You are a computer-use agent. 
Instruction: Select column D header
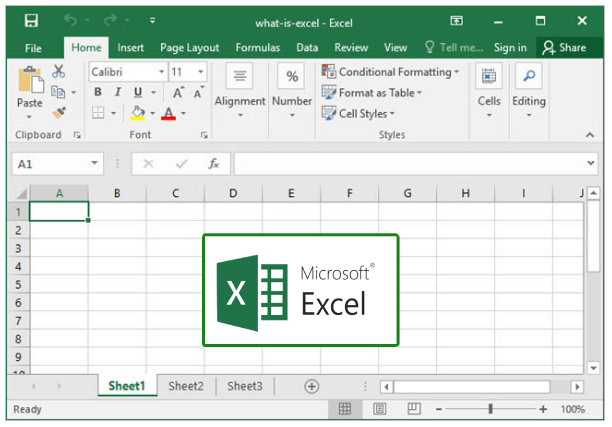click(x=233, y=193)
